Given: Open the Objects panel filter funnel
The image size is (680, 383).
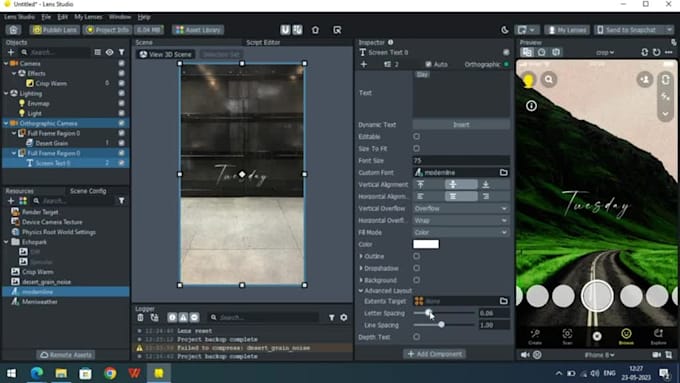Looking at the screenshot, I should [x=121, y=52].
